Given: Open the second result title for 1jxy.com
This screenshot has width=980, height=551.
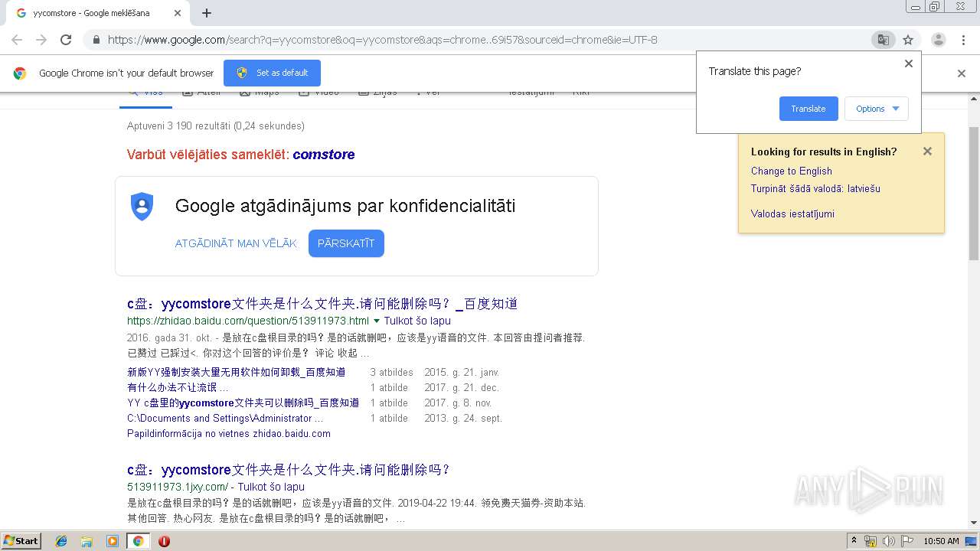Looking at the screenshot, I should pyautogui.click(x=289, y=470).
